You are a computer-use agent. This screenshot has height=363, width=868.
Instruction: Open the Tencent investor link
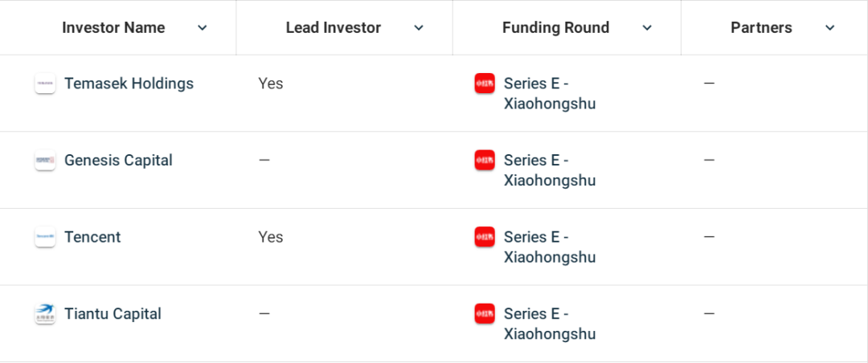[92, 237]
